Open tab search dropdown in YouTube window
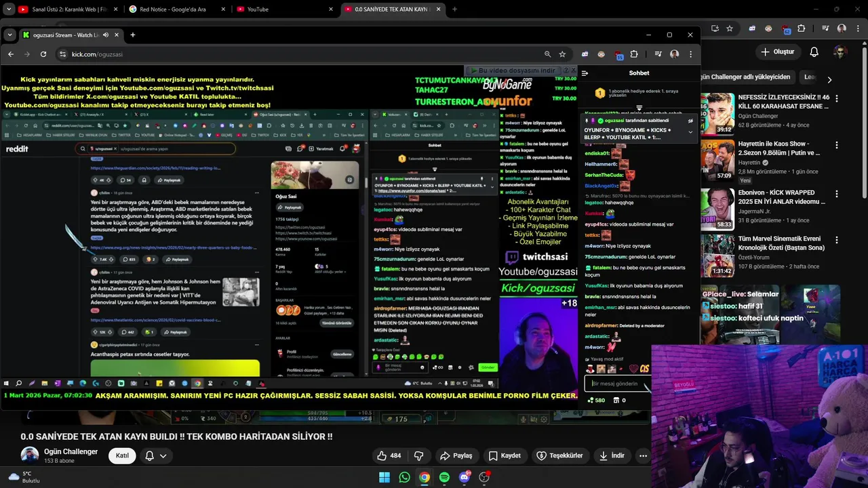Viewport: 868px width, 488px height. coord(8,9)
